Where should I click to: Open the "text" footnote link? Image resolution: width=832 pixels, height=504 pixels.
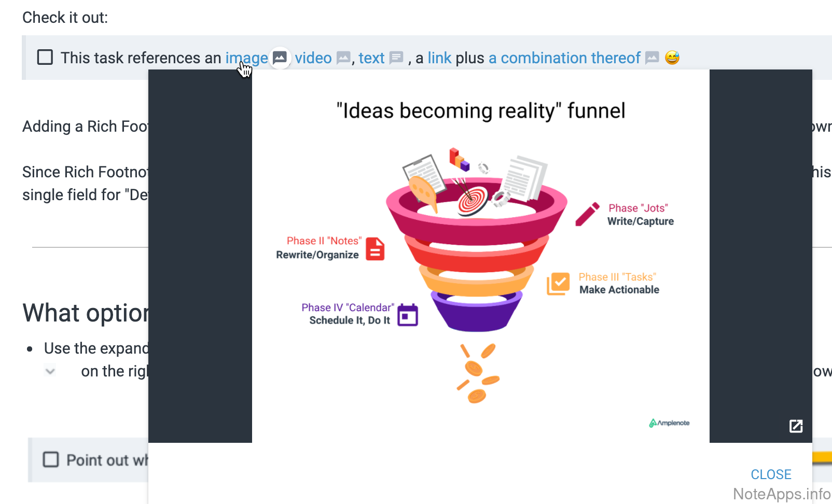tap(371, 58)
